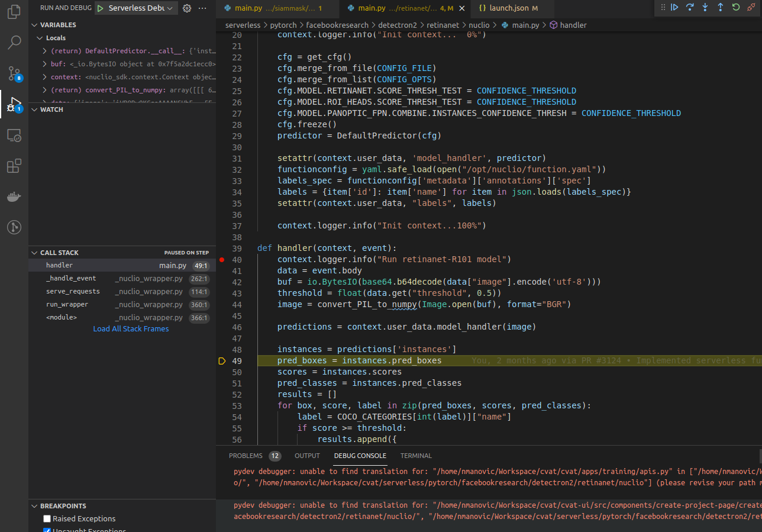
Task: Open Problems panel showing 12 issues
Action: point(246,456)
